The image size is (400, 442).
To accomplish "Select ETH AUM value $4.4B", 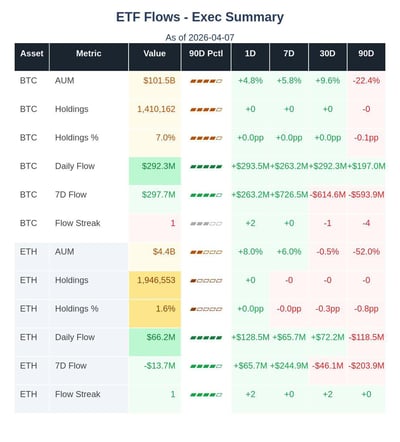I will tap(164, 252).
